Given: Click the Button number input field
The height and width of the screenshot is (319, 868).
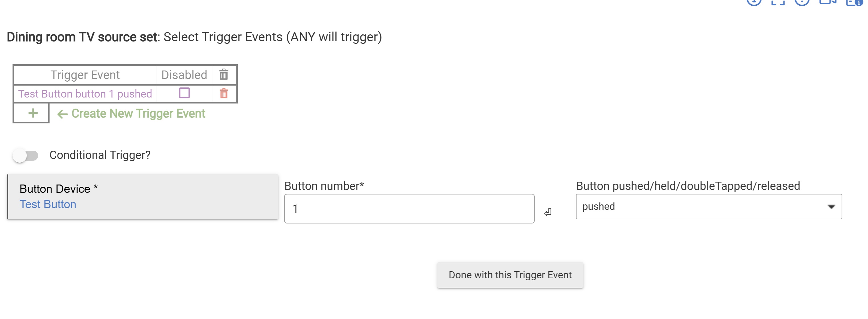Looking at the screenshot, I should [x=409, y=209].
